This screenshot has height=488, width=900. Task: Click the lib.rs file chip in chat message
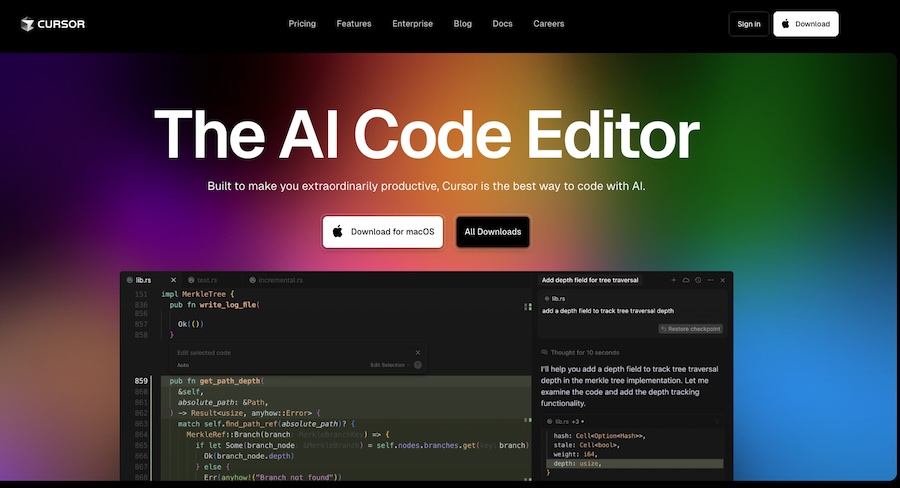tap(555, 299)
